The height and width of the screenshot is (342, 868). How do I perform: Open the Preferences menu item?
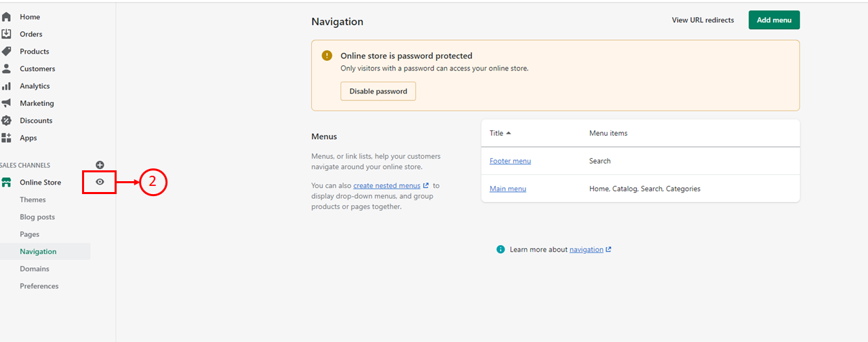[x=39, y=286]
